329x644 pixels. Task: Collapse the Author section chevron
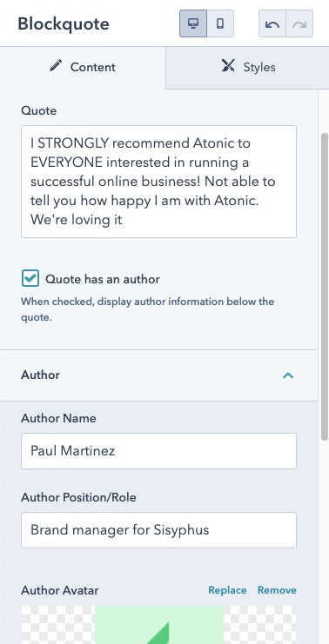[x=288, y=375]
